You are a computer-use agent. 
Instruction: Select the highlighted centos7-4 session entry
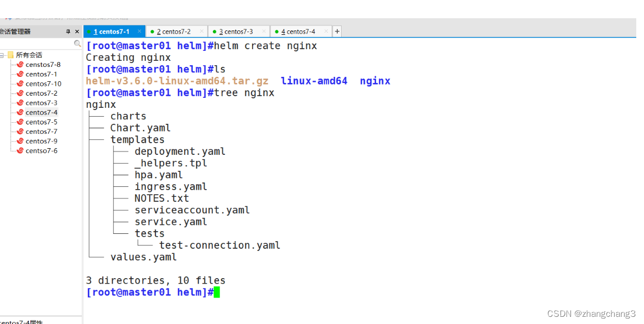click(x=41, y=113)
